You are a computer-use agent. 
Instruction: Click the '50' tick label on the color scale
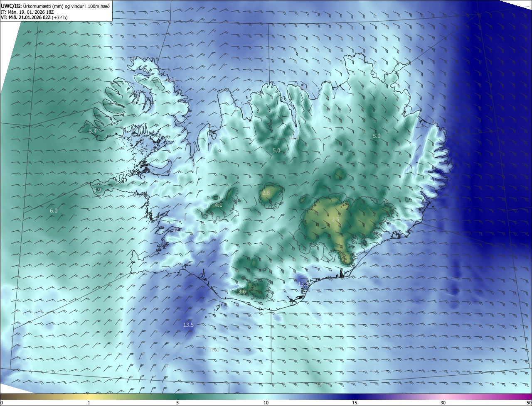click(529, 403)
